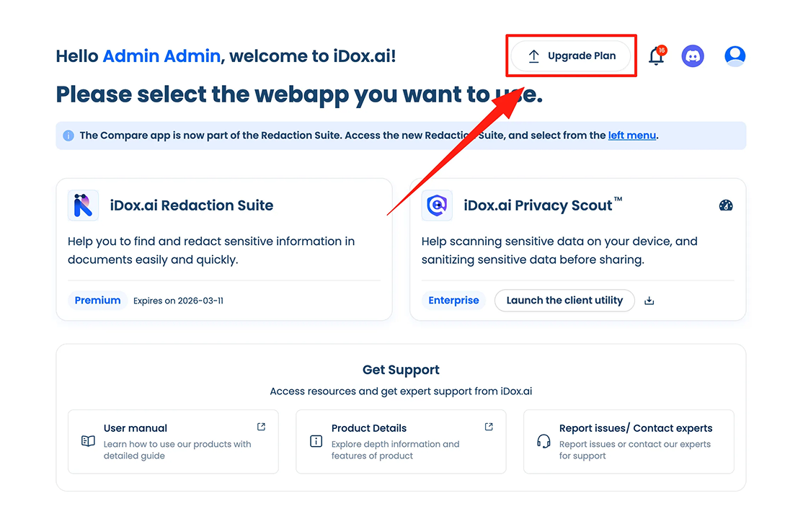Click the Premium plan badge
The width and height of the screenshot is (790, 532).
[97, 301]
